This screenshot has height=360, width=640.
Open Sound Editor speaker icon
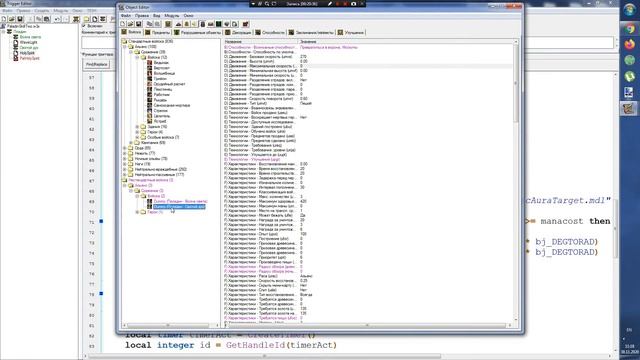[x=195, y=24]
